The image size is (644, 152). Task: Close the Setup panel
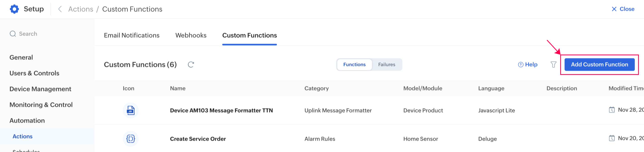click(x=623, y=9)
